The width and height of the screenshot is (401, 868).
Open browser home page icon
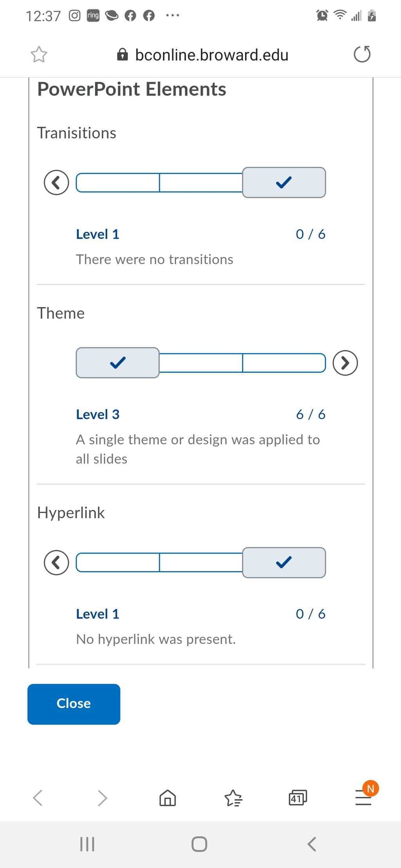pyautogui.click(x=168, y=798)
